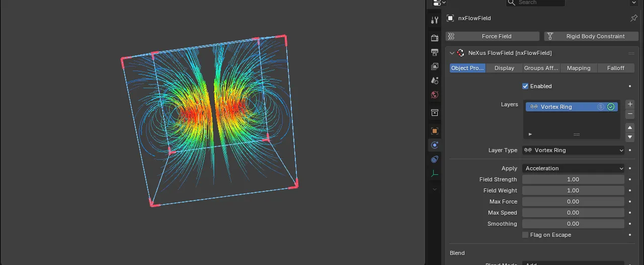Animate the Enabled property dot
644x265 pixels.
[x=630, y=86]
